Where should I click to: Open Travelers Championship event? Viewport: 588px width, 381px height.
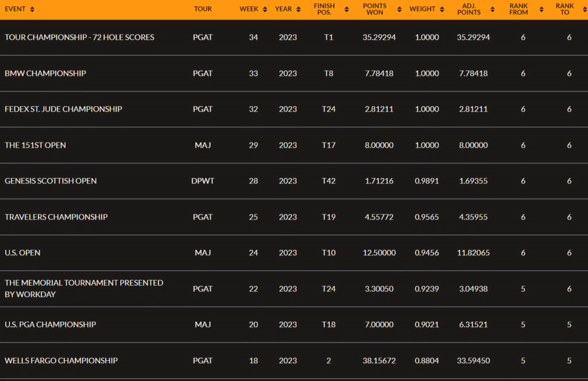click(x=56, y=217)
